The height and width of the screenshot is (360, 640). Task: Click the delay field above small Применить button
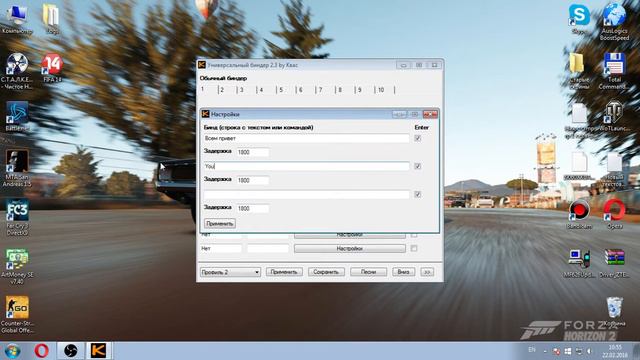pyautogui.click(x=253, y=209)
